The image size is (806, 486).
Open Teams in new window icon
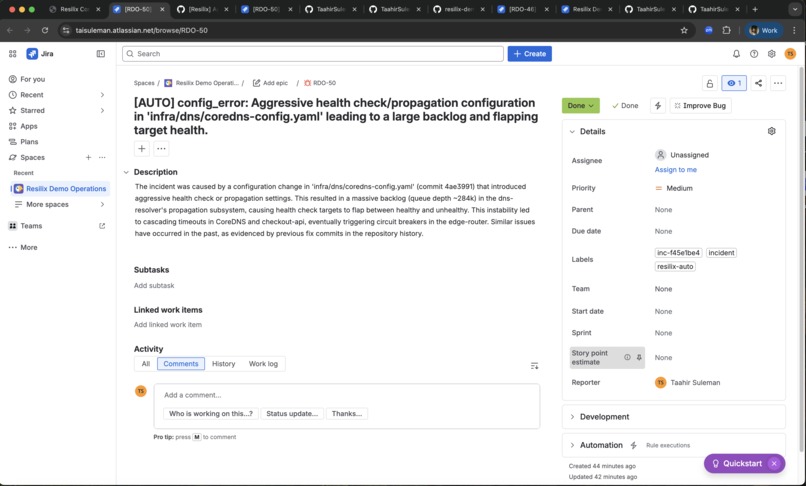[x=102, y=226]
